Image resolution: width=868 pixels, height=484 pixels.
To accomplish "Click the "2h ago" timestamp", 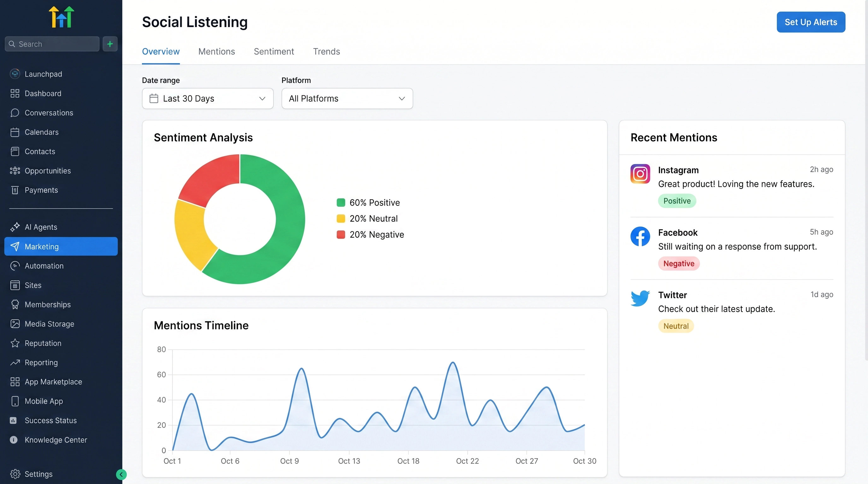I will pyautogui.click(x=822, y=170).
